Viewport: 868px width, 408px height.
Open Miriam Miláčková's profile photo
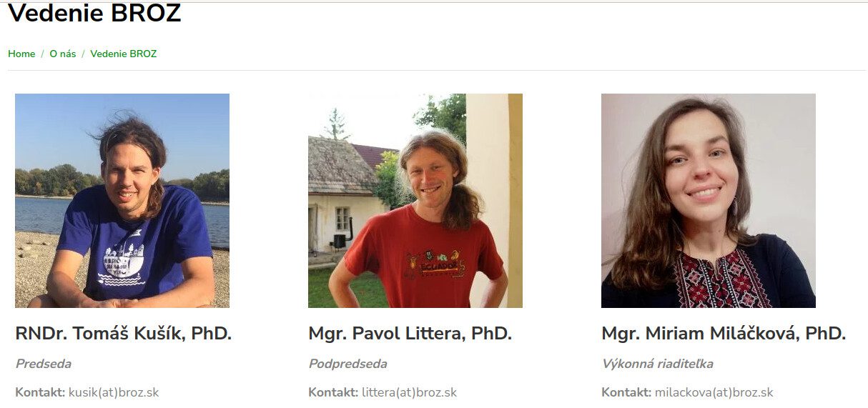(709, 201)
